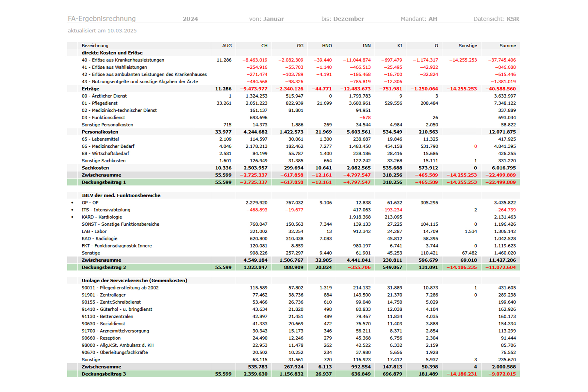Viewport: 588px width, 392px height.
Task: Select the Sachkosten subtotal label
Action: 95,168
